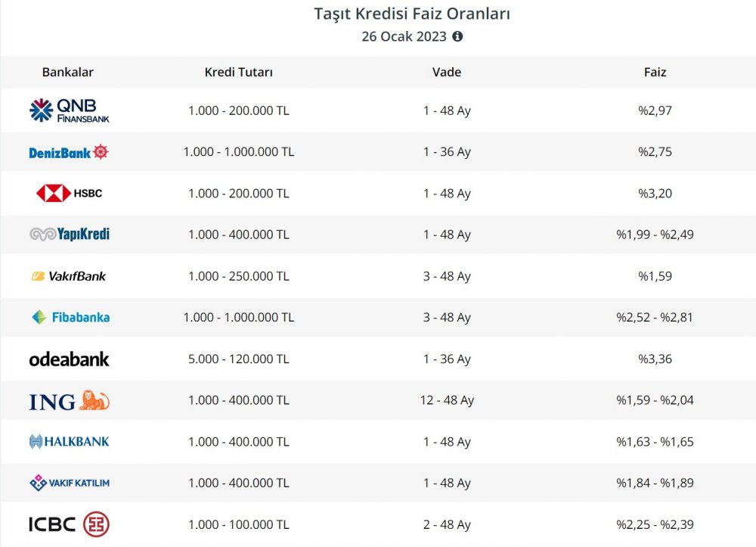Select the DenizBank logo
756x547 pixels.
tap(69, 152)
